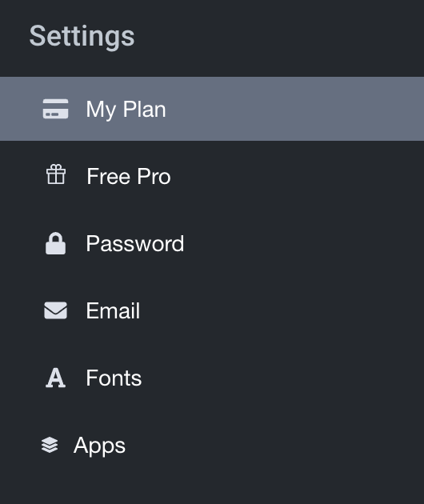Go to Password settings
Image resolution: width=424 pixels, height=504 pixels.
212,243
